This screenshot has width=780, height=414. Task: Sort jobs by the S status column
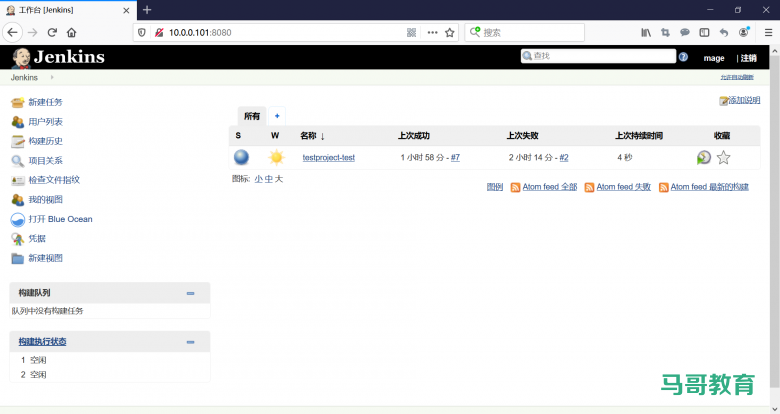click(238, 136)
